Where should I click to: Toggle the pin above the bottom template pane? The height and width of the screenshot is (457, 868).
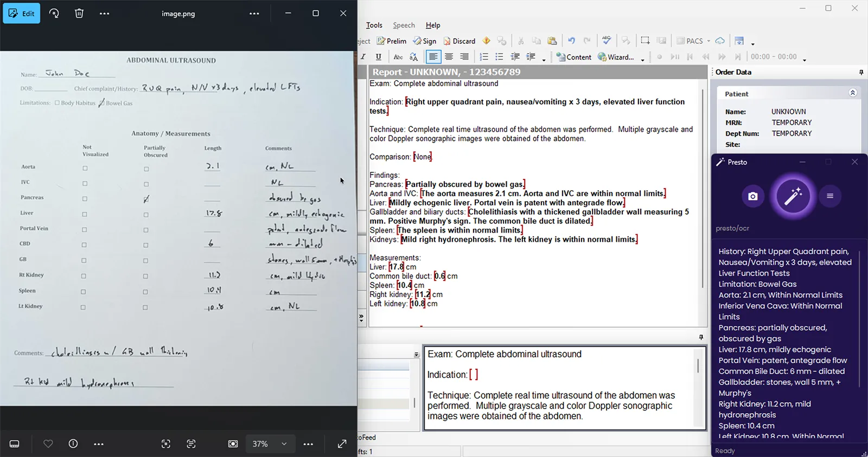point(701,337)
